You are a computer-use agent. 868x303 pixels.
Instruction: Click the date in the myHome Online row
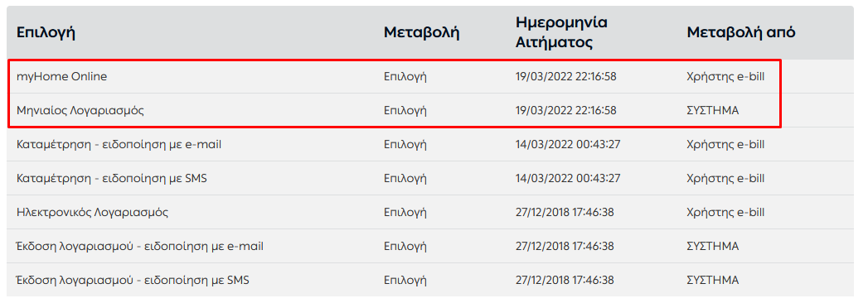tap(565, 77)
